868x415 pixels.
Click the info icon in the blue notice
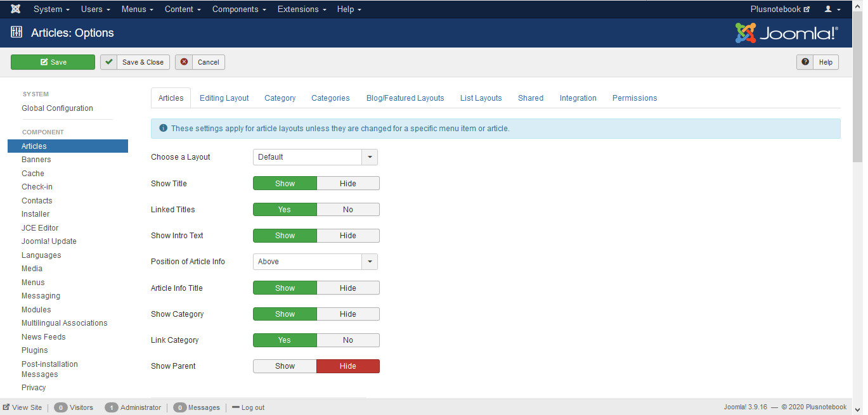click(164, 128)
